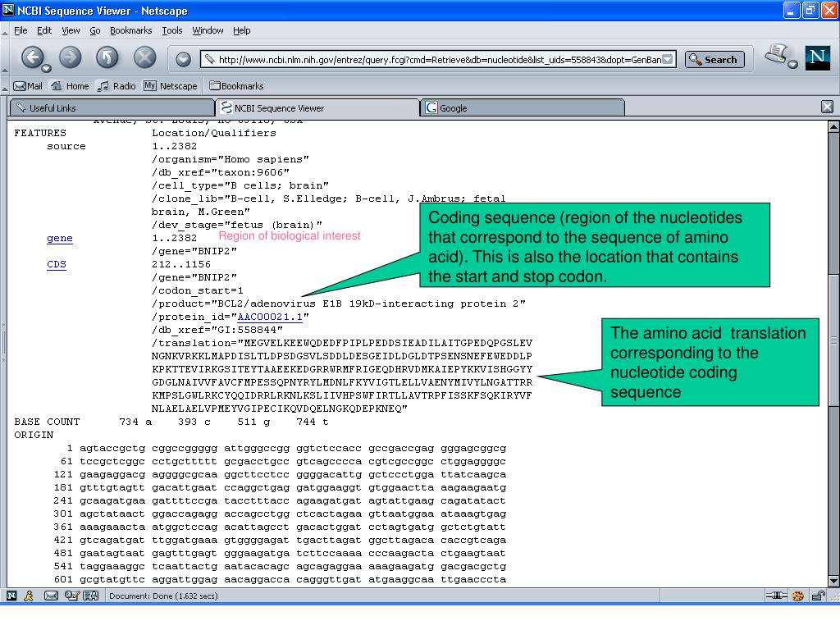Click the /organism="Homo sapiens" qualifier
The width and height of the screenshot is (840, 630).
click(231, 160)
